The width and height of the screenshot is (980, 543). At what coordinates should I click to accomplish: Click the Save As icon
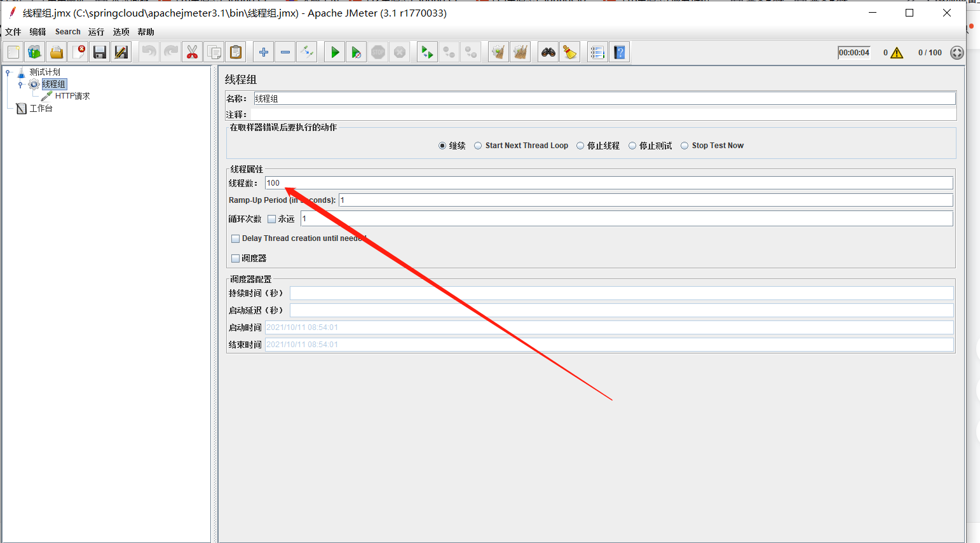pyautogui.click(x=121, y=52)
